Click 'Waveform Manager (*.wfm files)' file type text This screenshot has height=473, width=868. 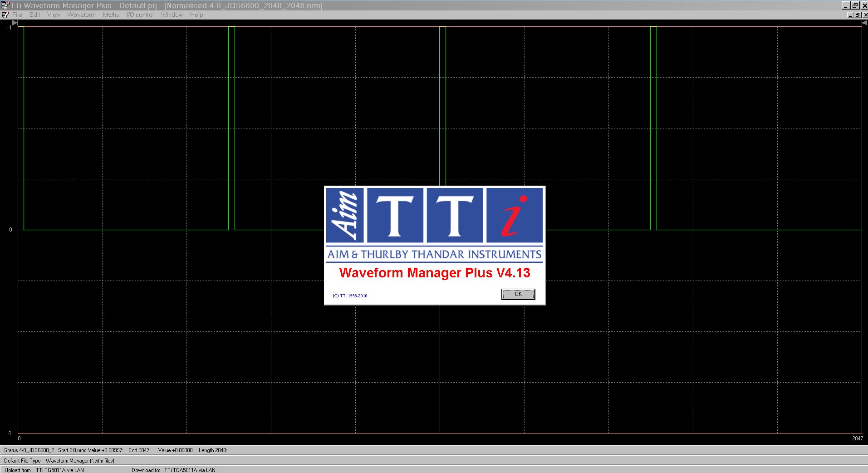click(x=80, y=460)
